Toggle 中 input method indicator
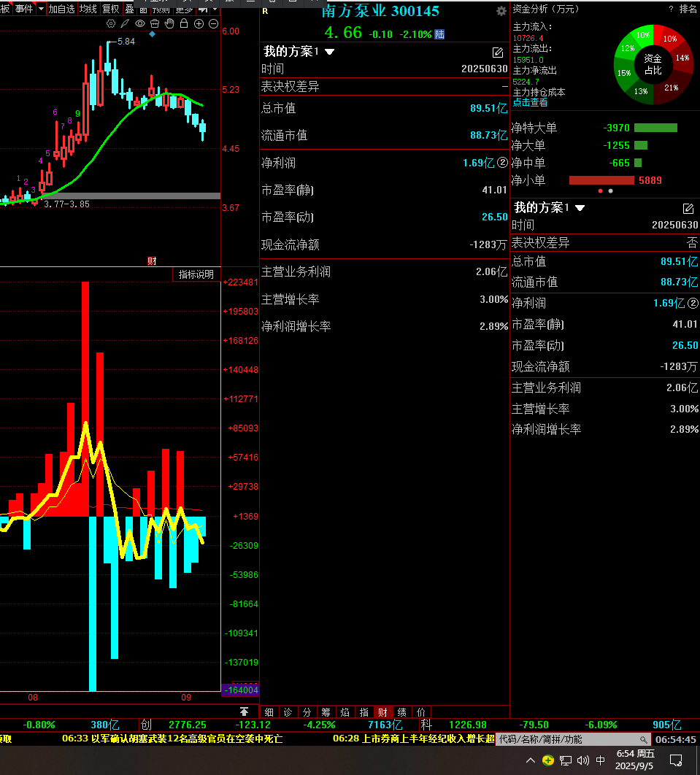The image size is (700, 775). pos(600,760)
